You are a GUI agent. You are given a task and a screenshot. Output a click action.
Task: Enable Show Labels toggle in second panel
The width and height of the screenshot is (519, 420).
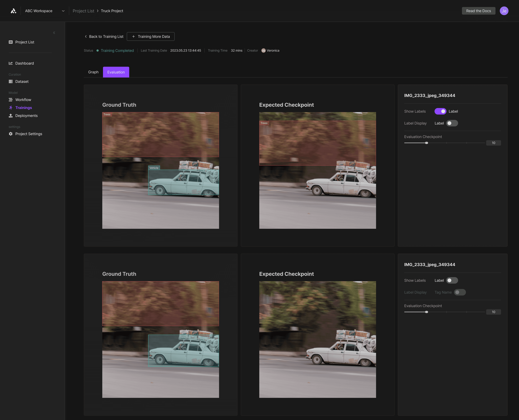pos(452,280)
